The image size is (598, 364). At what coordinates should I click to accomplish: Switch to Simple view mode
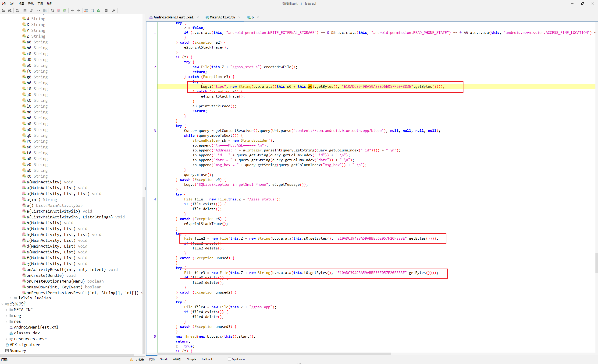click(192, 359)
